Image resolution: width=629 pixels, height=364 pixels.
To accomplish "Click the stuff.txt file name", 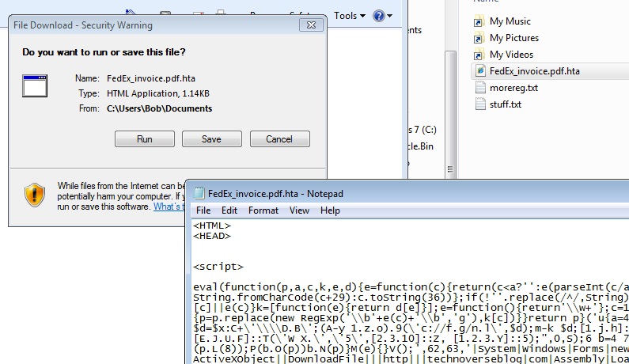I will tap(506, 104).
